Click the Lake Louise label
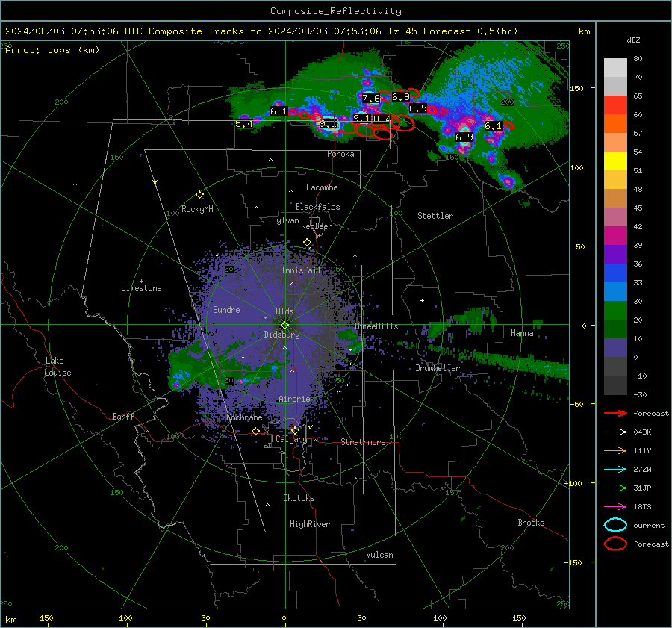672x628 pixels. (x=58, y=367)
